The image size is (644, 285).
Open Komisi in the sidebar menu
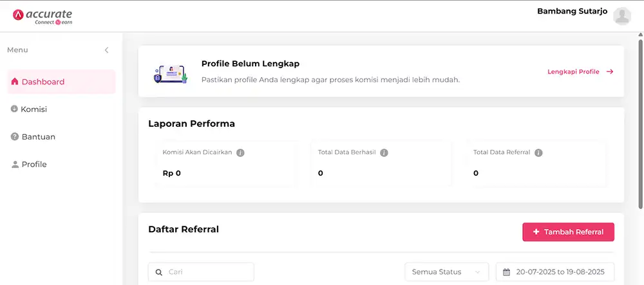(x=34, y=109)
